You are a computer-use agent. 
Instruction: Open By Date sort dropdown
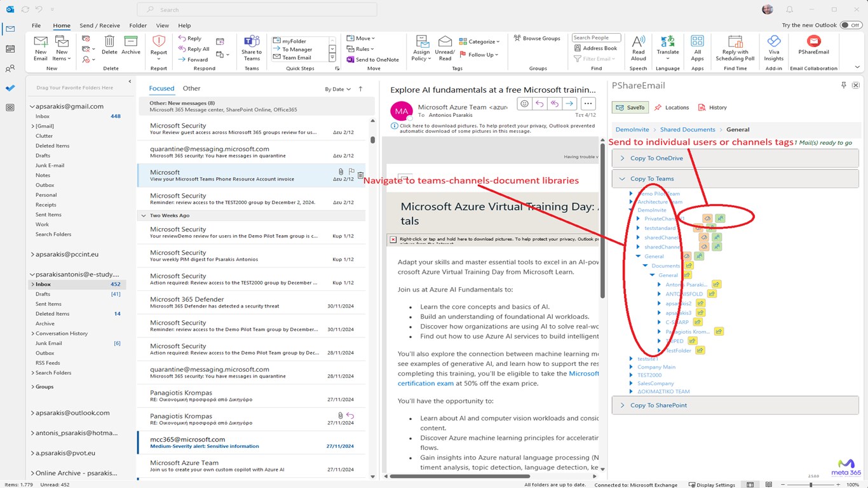tap(337, 89)
